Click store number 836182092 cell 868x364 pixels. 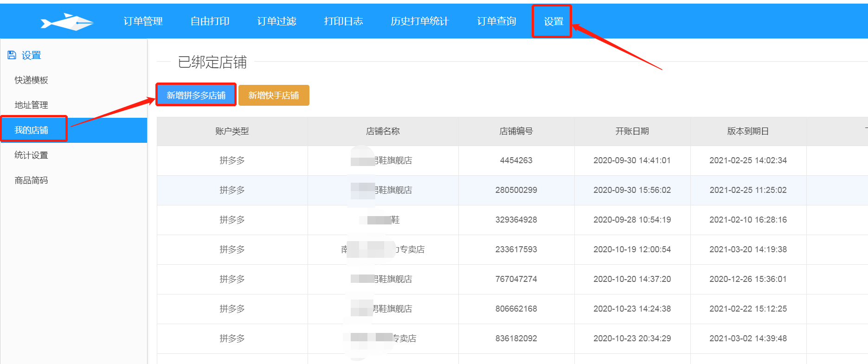tap(516, 338)
